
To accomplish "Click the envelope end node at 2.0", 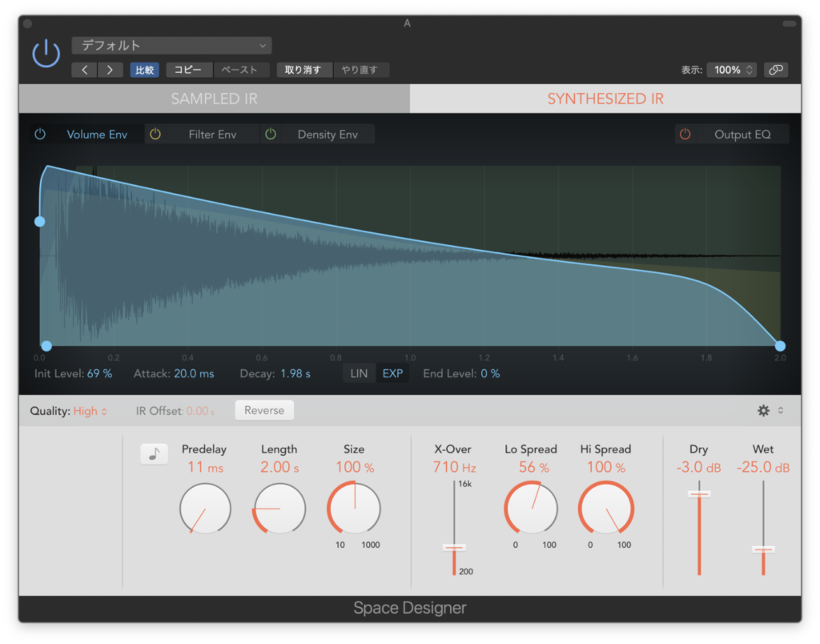I will click(x=780, y=346).
